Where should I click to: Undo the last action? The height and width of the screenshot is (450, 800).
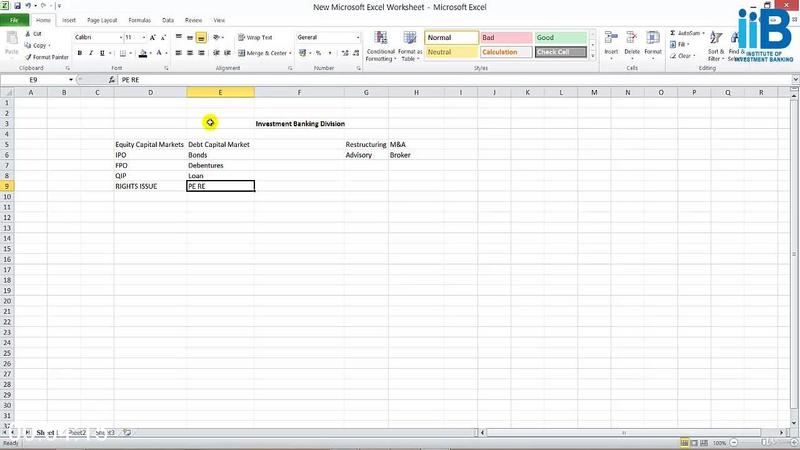click(28, 6)
